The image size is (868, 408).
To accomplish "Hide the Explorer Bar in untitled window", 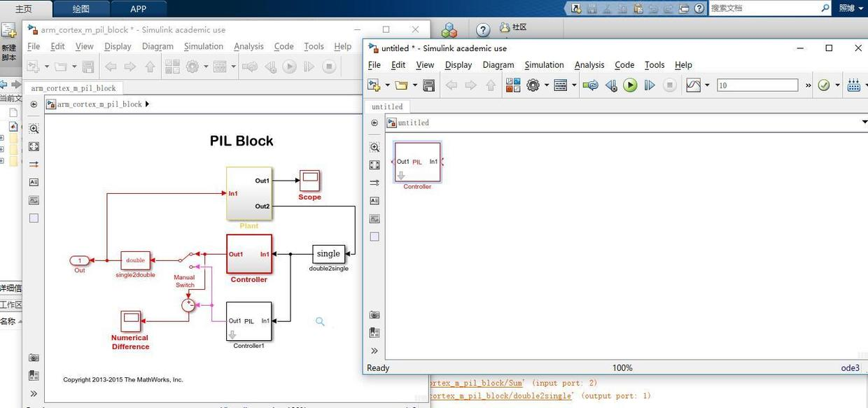I will click(374, 122).
